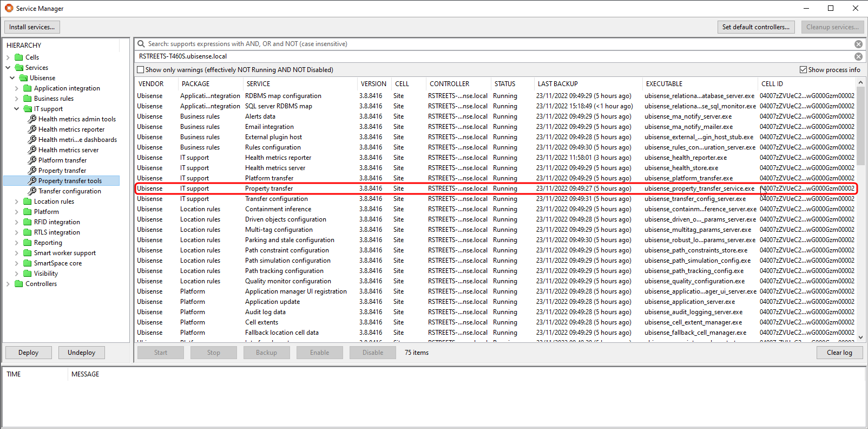This screenshot has height=429, width=868.
Task: Sort by the EXECUTABLE column header
Action: coord(664,84)
